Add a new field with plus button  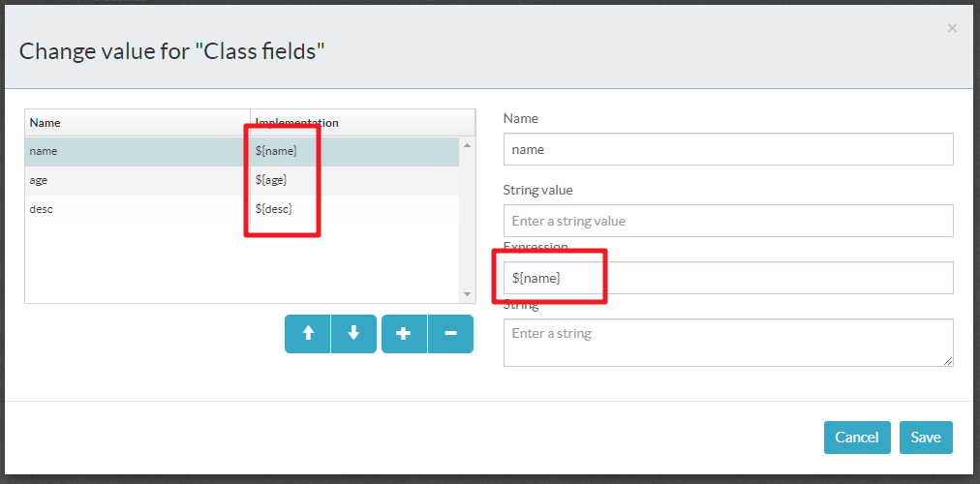tap(404, 334)
